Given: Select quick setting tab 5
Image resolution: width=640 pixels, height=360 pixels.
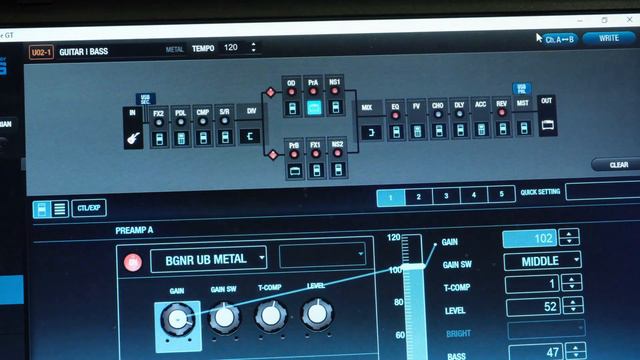Looking at the screenshot, I should click(x=501, y=194).
